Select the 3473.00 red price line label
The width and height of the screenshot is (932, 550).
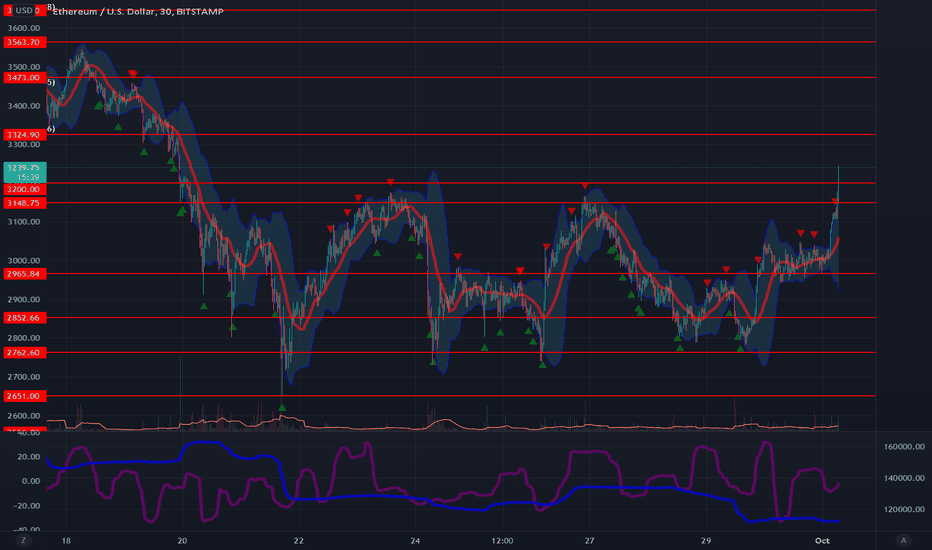(x=24, y=78)
